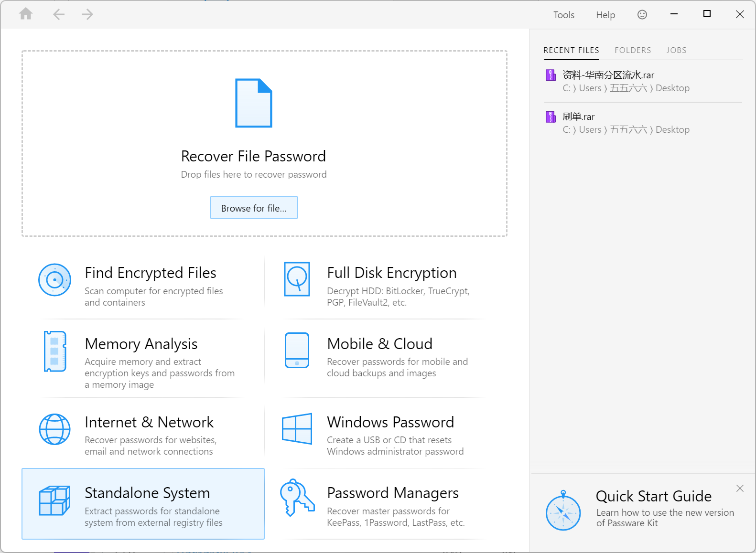Click the Internet & Network globe icon
The width and height of the screenshot is (756, 553).
[x=55, y=429]
